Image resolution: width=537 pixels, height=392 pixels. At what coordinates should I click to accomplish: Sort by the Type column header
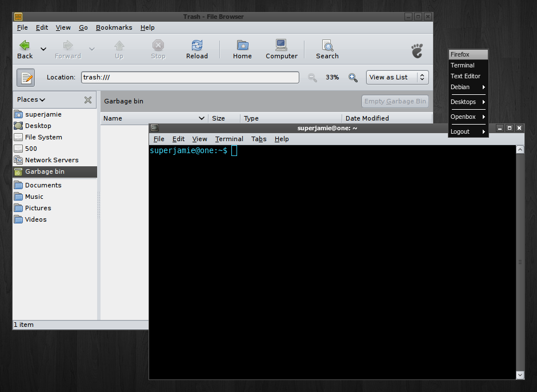(x=291, y=118)
